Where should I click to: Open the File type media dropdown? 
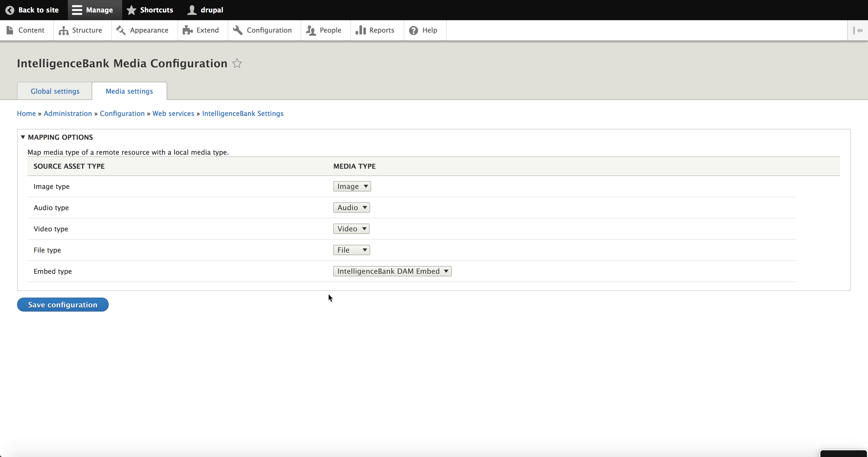(351, 250)
